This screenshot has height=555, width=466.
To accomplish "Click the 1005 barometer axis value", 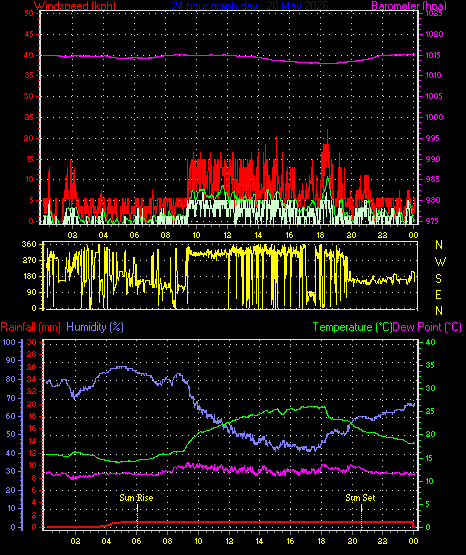I will coord(434,96).
